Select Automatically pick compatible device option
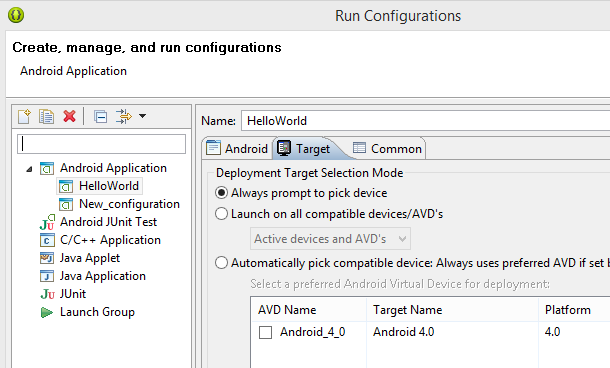The width and height of the screenshot is (610, 368). click(x=412, y=263)
